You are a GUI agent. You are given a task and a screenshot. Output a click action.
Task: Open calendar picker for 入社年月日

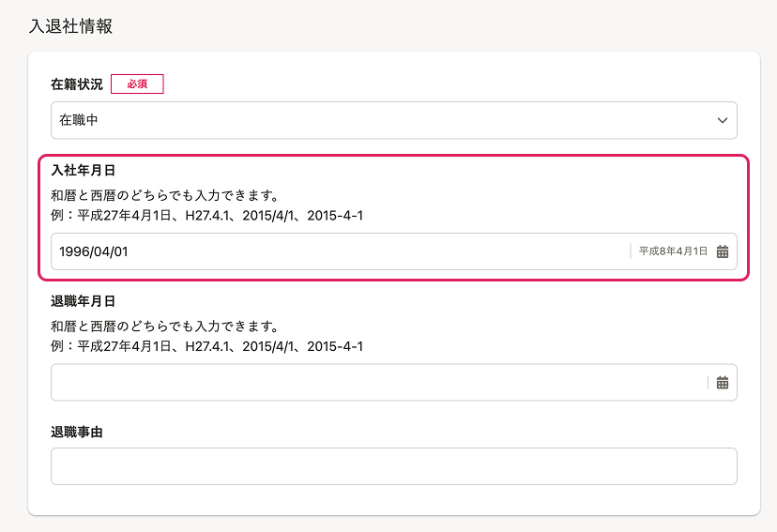pyautogui.click(x=722, y=251)
